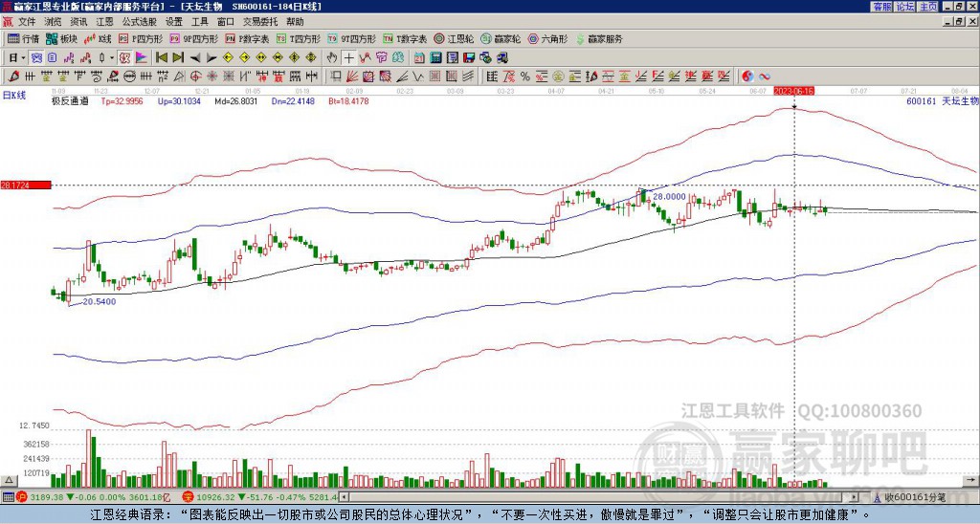Open the 交易委托 menu

[260, 22]
